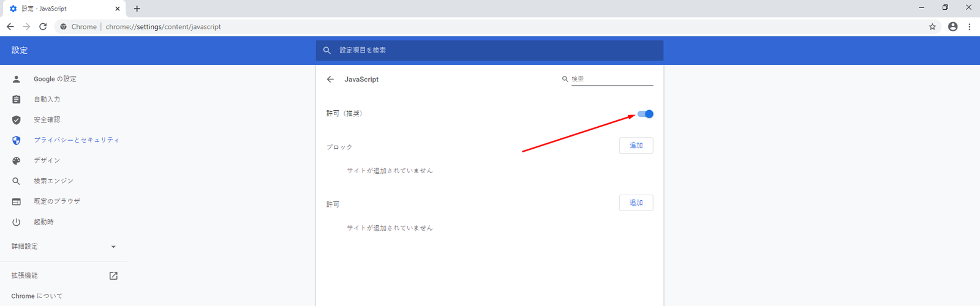
Task: Click the power icon for 起動時
Action: [x=17, y=222]
